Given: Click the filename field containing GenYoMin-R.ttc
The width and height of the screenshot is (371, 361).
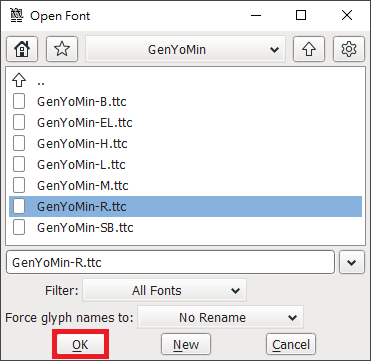Looking at the screenshot, I should point(170,262).
